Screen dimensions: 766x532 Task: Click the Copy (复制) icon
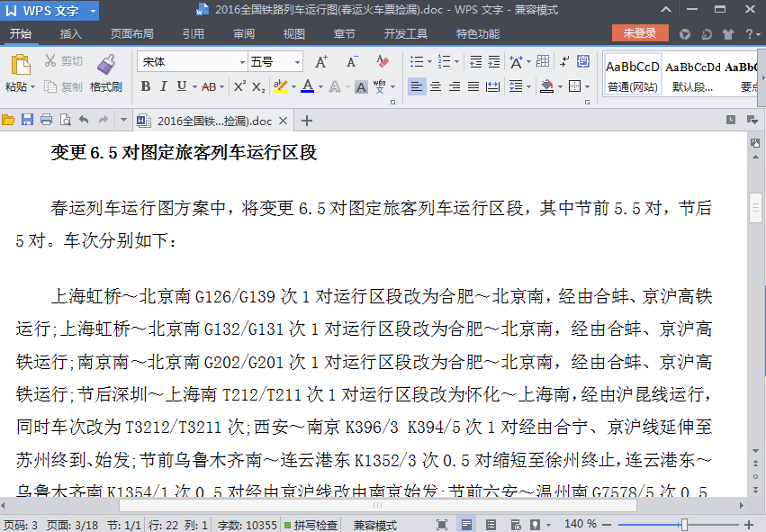(63, 86)
